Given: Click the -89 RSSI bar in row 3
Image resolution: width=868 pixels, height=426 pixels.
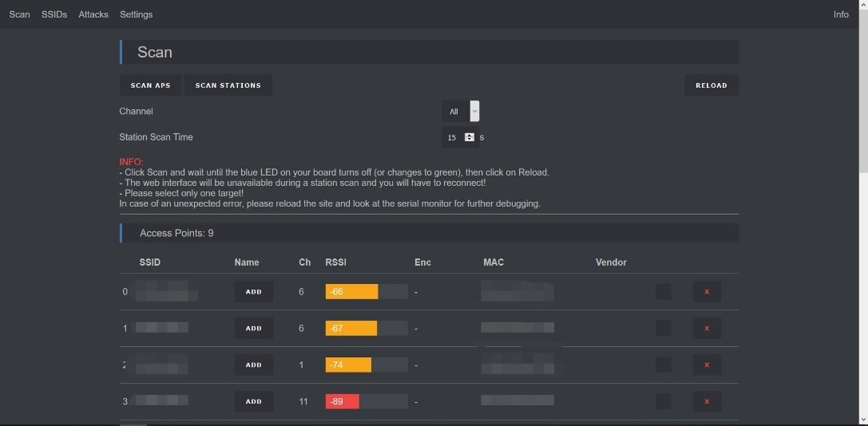Looking at the screenshot, I should (x=366, y=401).
